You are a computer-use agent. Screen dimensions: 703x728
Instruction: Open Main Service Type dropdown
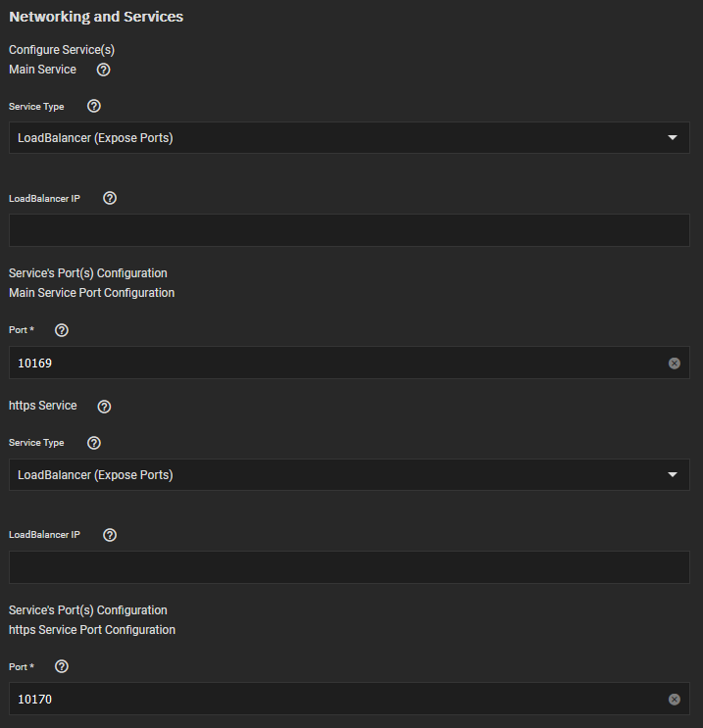(349, 138)
